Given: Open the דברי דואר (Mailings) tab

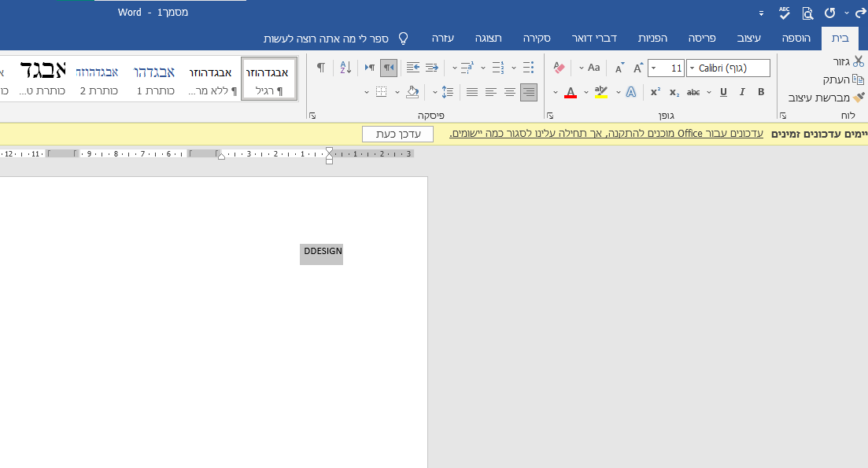Looking at the screenshot, I should (594, 39).
